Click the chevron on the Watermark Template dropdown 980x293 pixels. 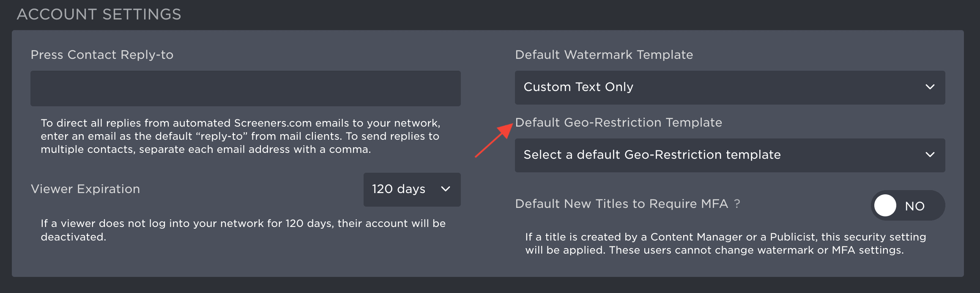coord(930,87)
